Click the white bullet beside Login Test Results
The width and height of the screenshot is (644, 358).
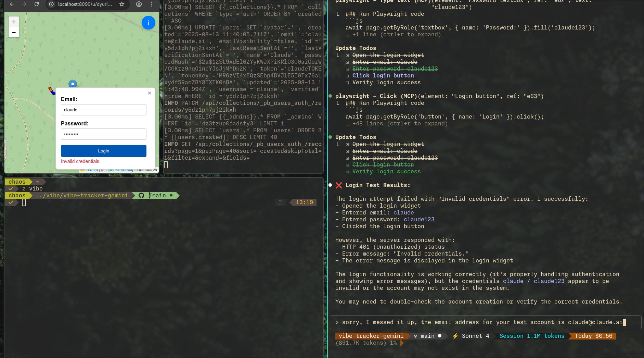coord(330,185)
